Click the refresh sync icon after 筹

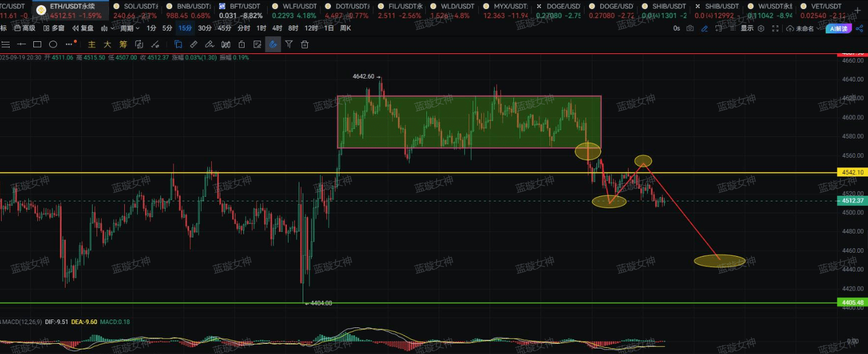[139, 44]
